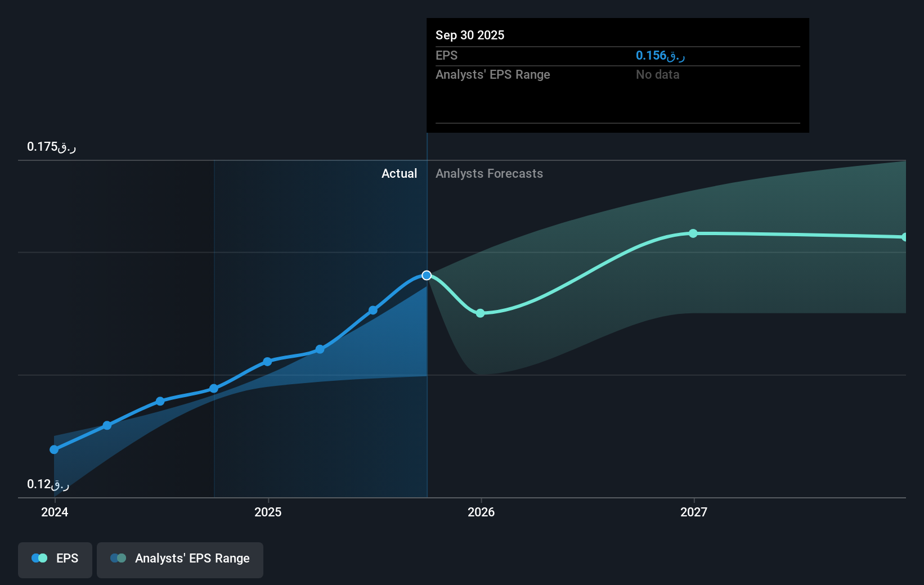Toggle the EPS series visibility

(55, 560)
